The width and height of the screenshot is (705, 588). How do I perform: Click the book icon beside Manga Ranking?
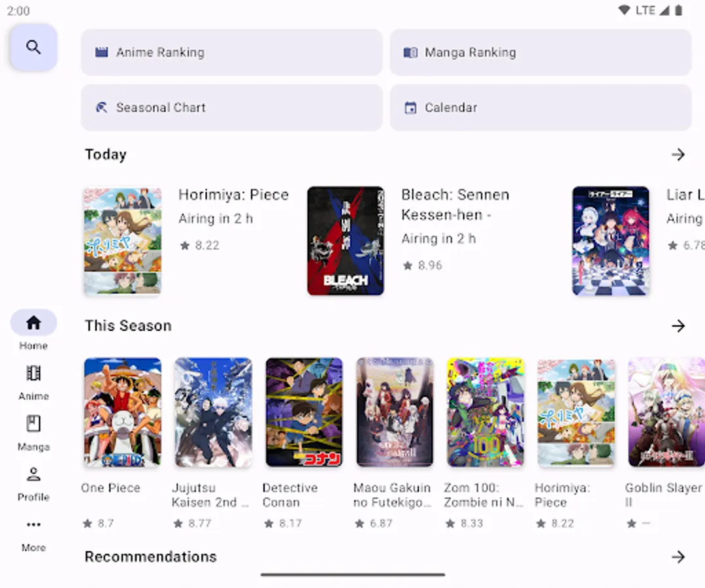[x=410, y=53]
